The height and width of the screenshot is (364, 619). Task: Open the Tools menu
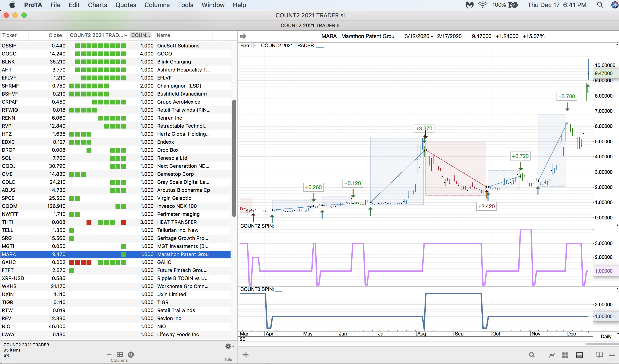click(x=186, y=5)
